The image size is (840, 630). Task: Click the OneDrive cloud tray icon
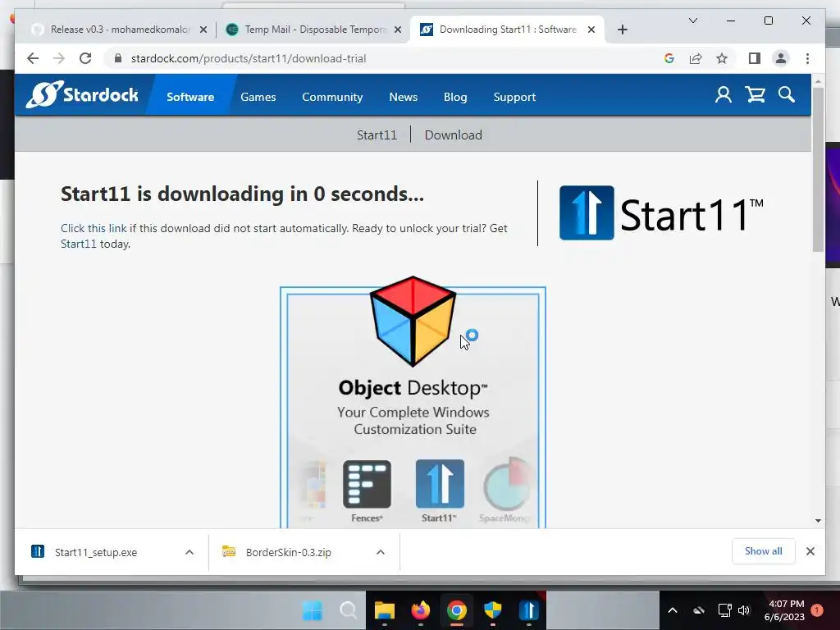699,610
